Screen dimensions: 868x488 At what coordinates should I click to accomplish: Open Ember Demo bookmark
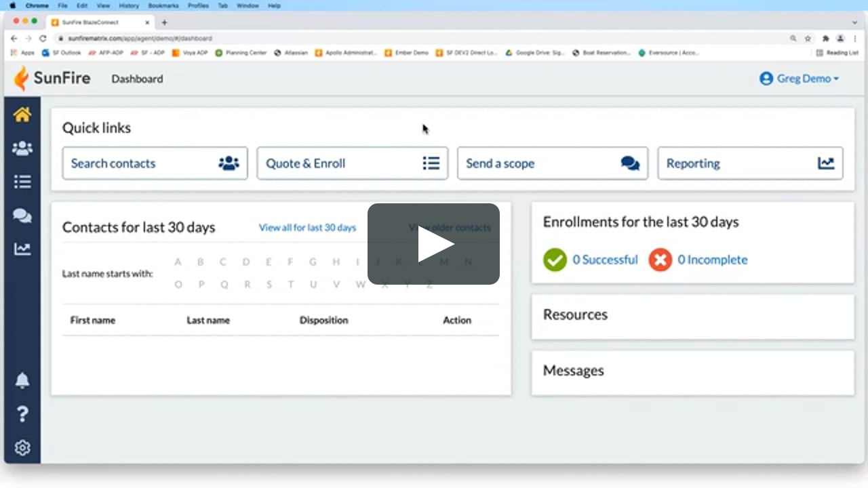pyautogui.click(x=407, y=52)
